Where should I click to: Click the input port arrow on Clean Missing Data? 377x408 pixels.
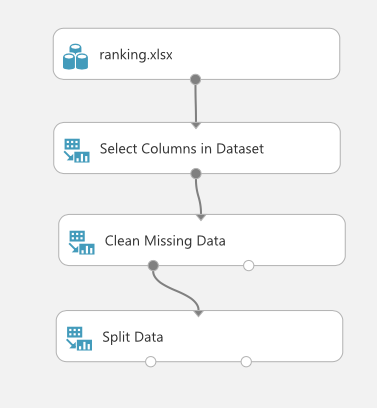[201, 218]
